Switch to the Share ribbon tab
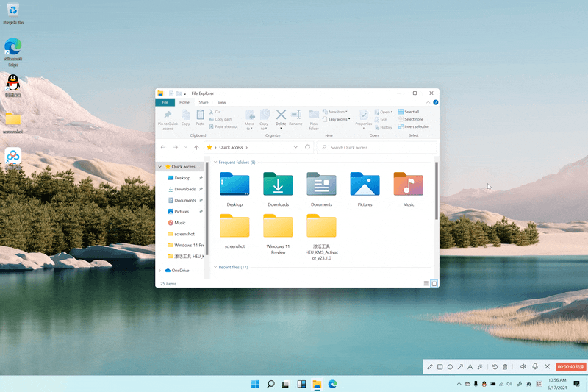Screen dimensions: 588x392 pyautogui.click(x=204, y=102)
